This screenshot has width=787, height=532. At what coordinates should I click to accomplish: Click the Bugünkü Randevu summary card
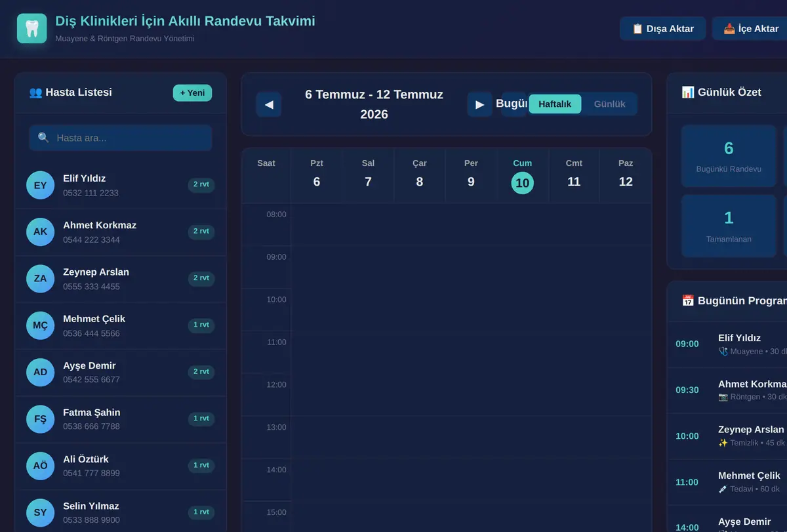[729, 156]
